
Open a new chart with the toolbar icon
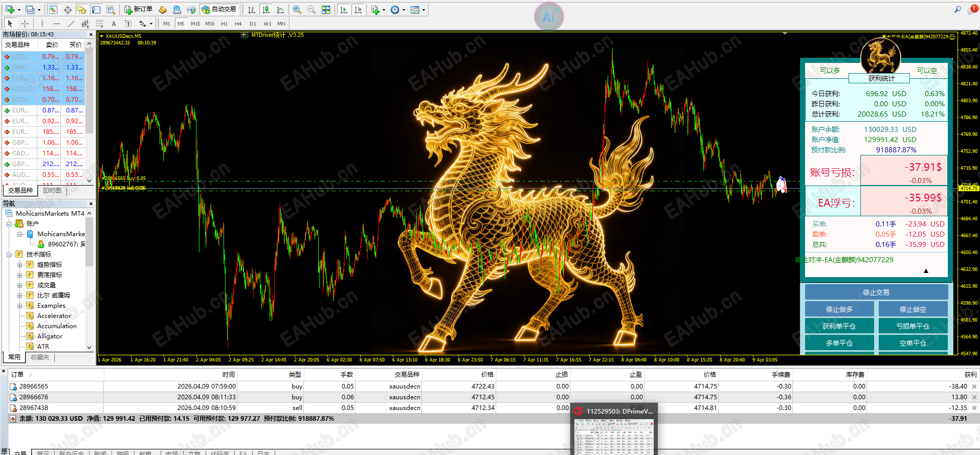10,10
